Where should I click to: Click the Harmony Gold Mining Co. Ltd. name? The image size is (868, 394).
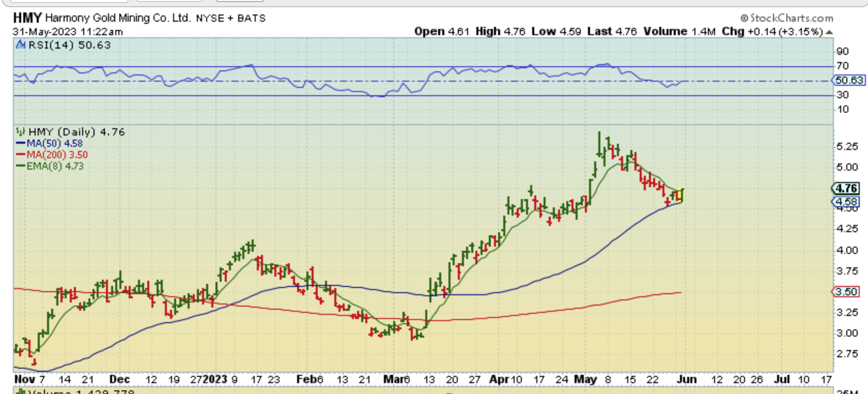(x=118, y=18)
